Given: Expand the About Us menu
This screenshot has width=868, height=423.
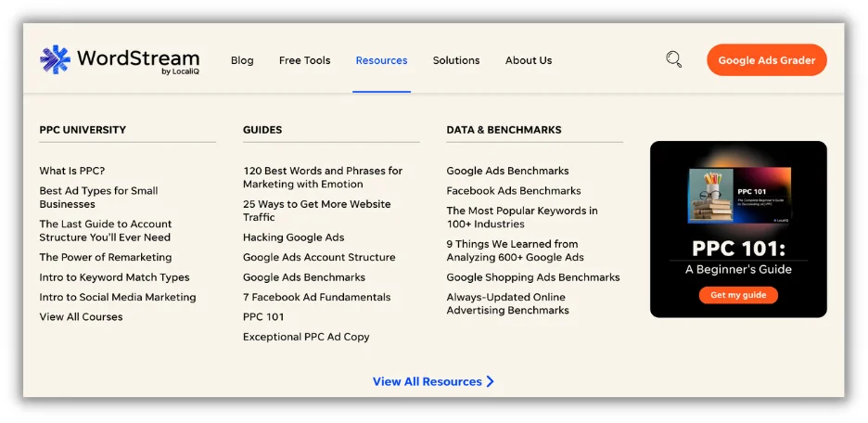Looking at the screenshot, I should [x=529, y=60].
